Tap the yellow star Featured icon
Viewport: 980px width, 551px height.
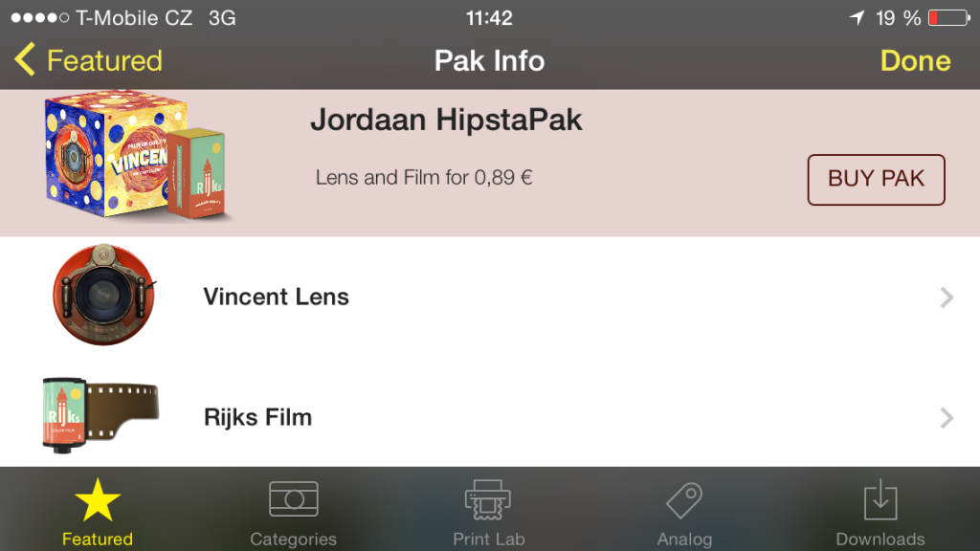click(x=98, y=499)
